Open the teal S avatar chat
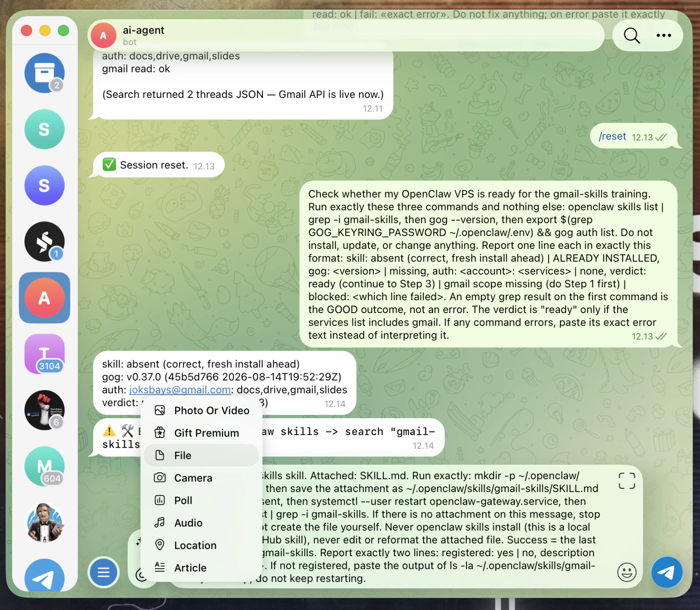Image resolution: width=700 pixels, height=610 pixels. click(x=44, y=129)
